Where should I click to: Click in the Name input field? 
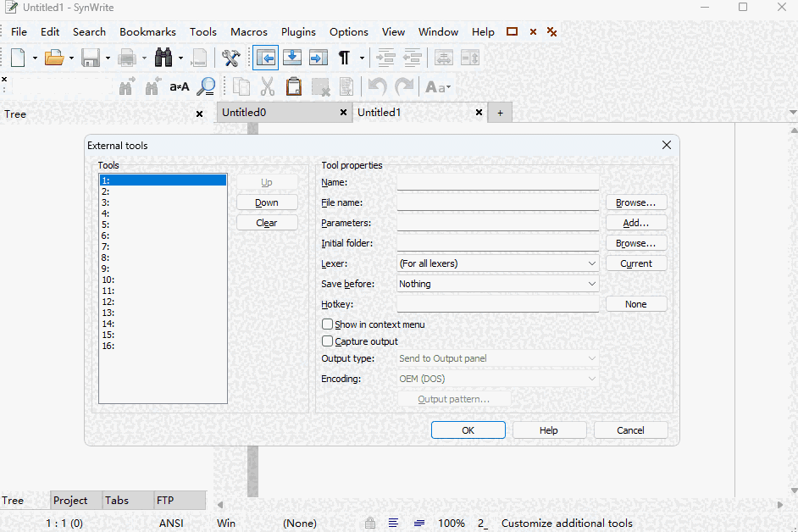[x=497, y=182]
